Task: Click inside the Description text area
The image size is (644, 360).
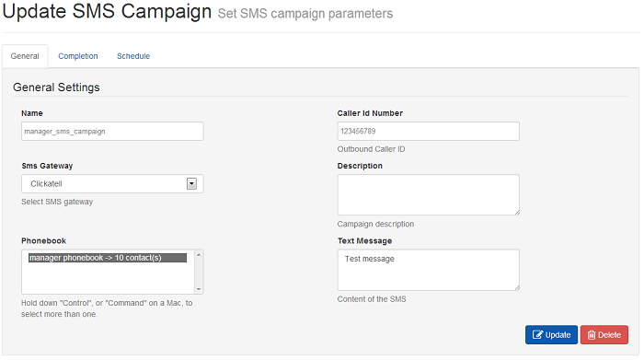Action: coord(429,194)
